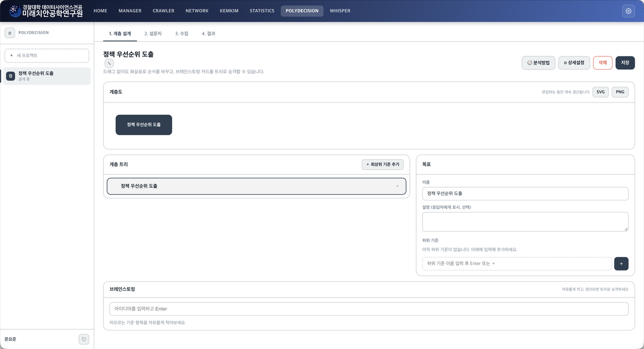Click 최상위 기준 추가 button

[x=383, y=165]
